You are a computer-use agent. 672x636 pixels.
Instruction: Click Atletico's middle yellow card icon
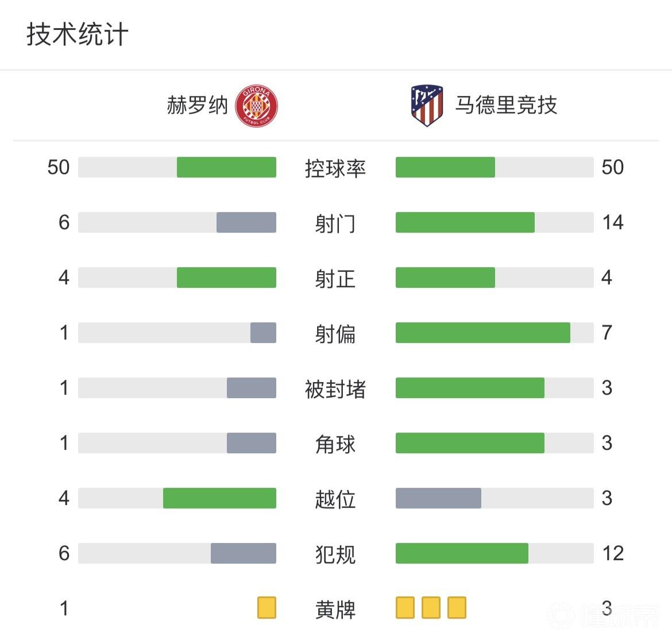pos(431,608)
